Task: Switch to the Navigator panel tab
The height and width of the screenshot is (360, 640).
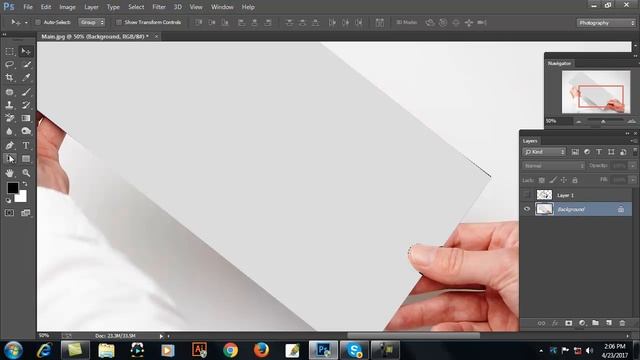Action: click(559, 63)
